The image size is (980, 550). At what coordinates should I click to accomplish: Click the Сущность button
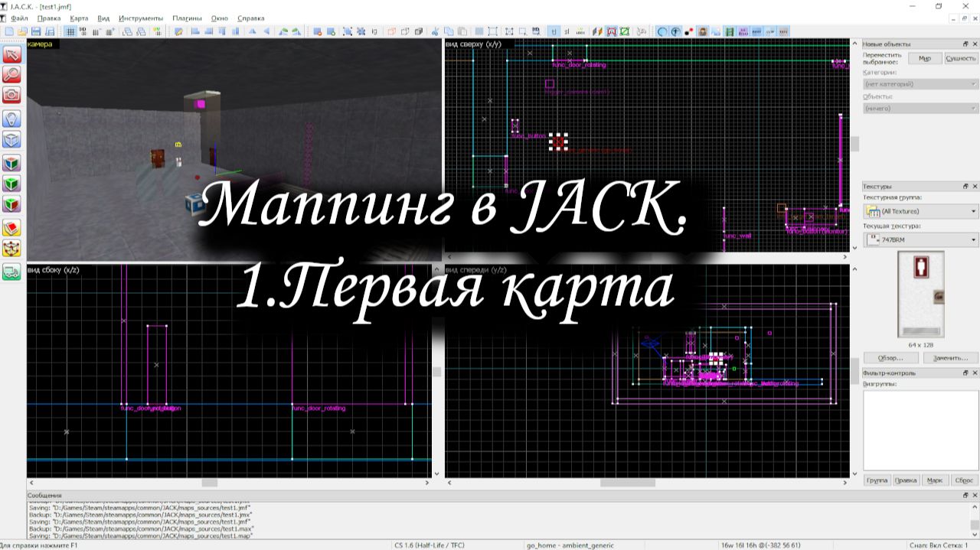961,58
